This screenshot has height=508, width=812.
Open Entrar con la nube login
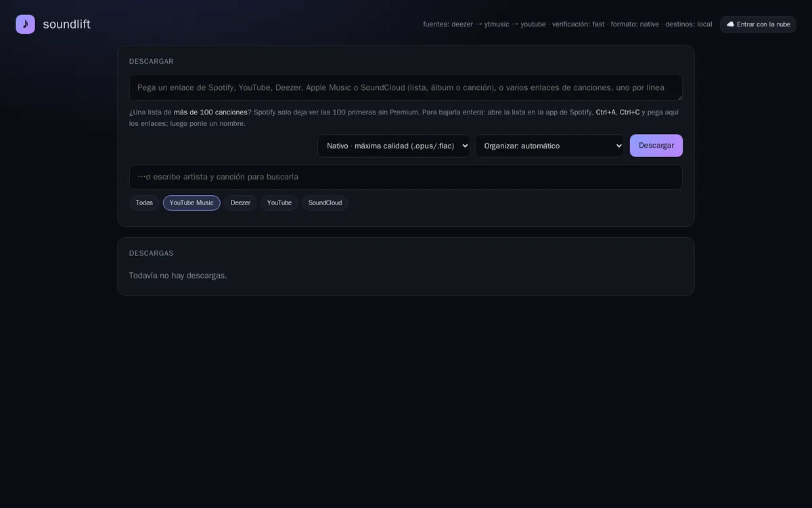[x=758, y=24]
